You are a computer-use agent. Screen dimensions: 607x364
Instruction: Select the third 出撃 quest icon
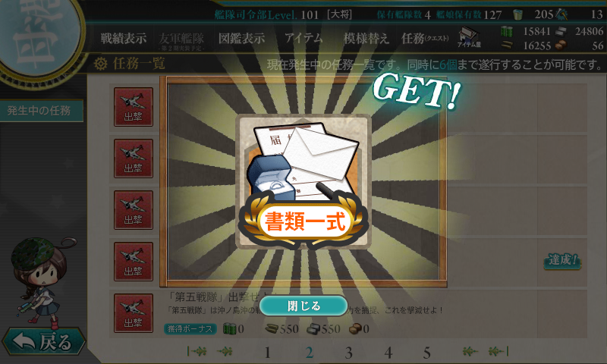pos(134,210)
